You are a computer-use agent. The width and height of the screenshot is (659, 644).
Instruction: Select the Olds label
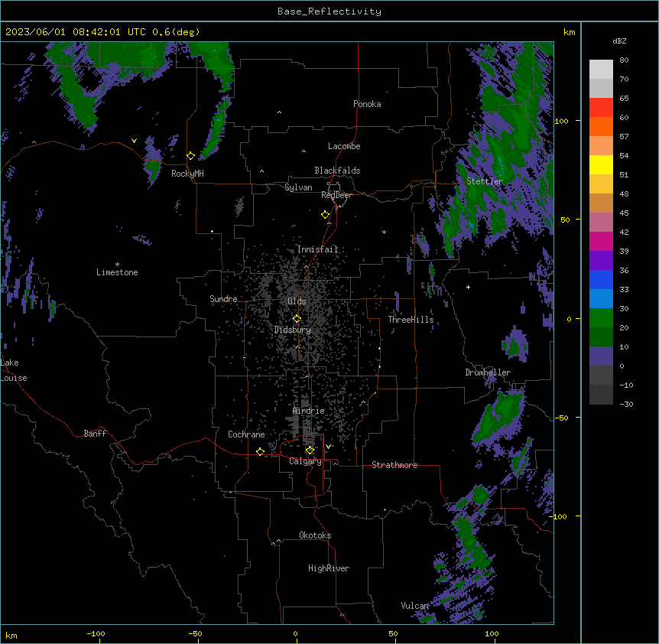coord(297,301)
